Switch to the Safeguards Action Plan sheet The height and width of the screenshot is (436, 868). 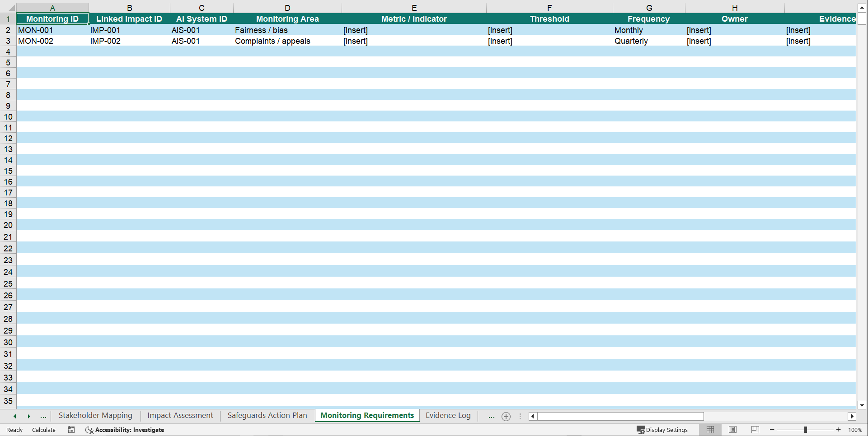tap(267, 415)
